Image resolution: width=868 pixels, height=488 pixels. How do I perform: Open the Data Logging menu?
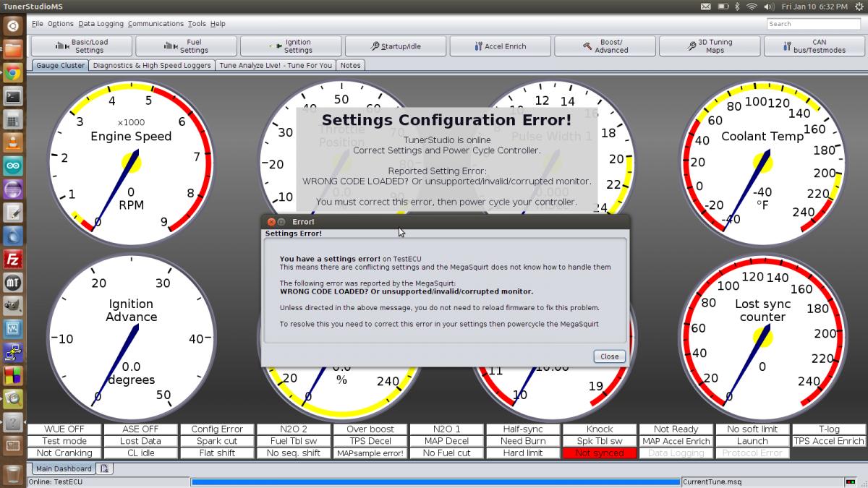coord(101,24)
